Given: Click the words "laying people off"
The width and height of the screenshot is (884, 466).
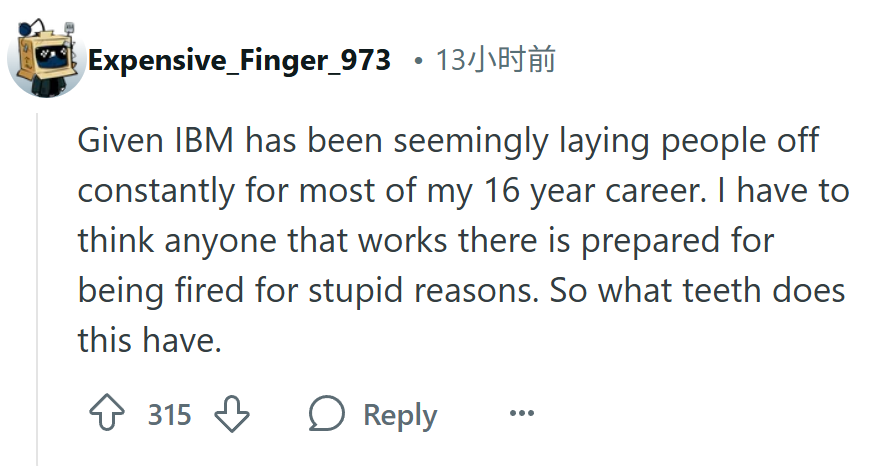Looking at the screenshot, I should tap(688, 141).
